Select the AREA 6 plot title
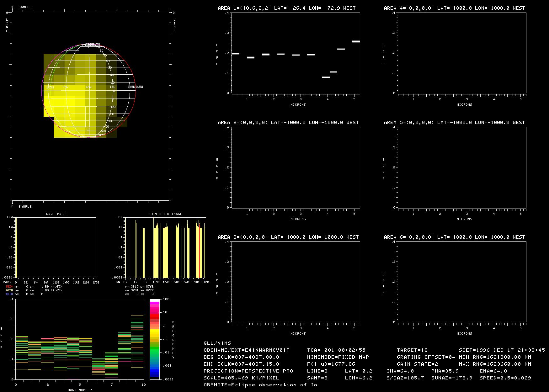 click(x=454, y=237)
